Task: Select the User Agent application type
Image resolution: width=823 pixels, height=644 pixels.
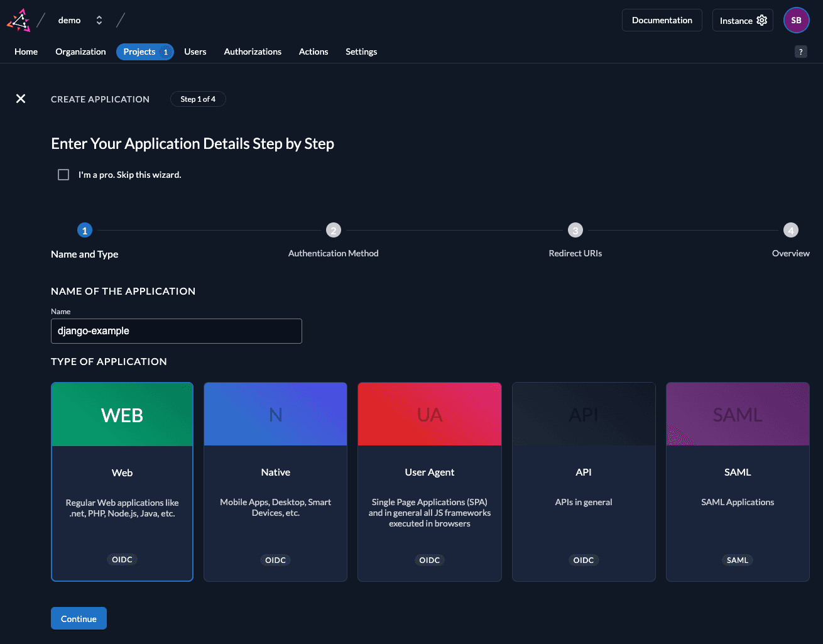Action: (429, 481)
